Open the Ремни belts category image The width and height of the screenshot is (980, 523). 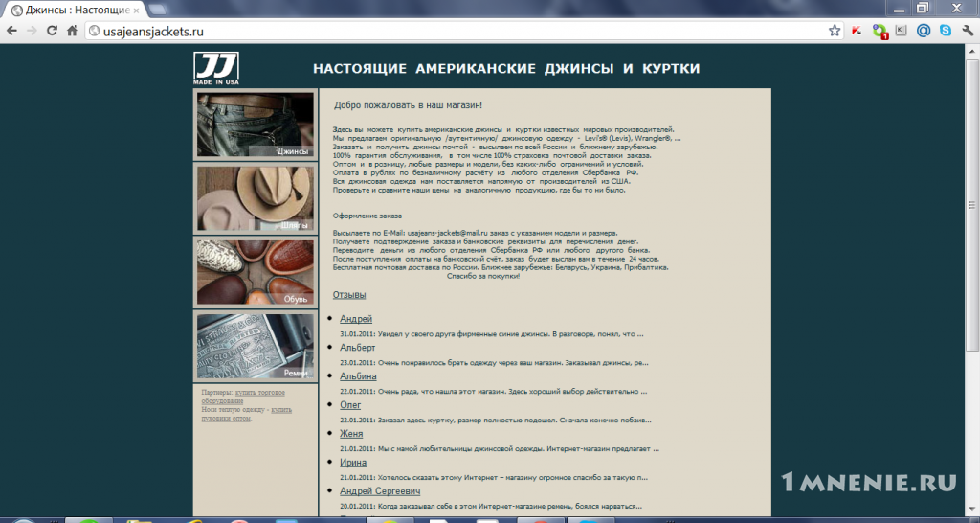click(x=256, y=346)
